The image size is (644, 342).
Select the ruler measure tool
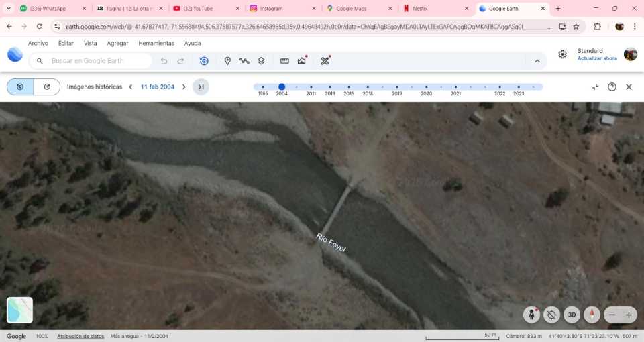(284, 61)
